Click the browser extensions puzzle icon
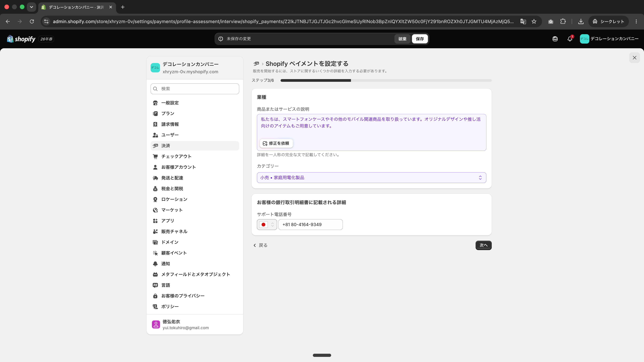 pyautogui.click(x=563, y=21)
